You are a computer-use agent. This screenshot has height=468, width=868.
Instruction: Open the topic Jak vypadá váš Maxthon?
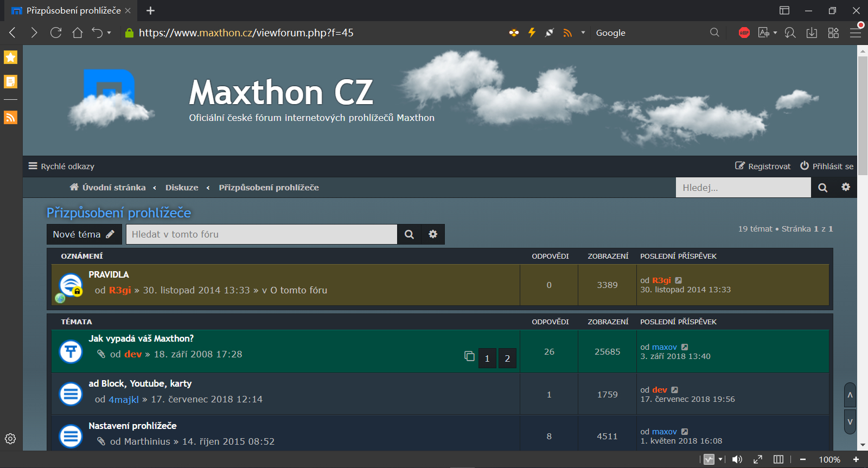click(x=141, y=338)
